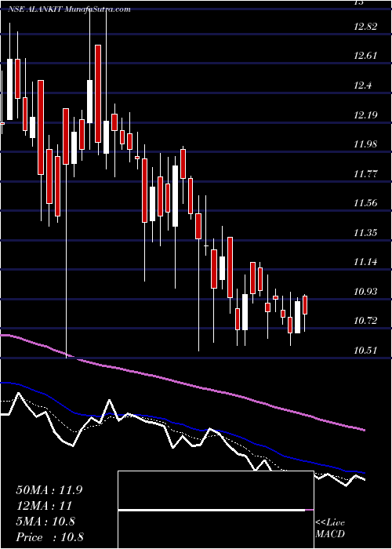Click the 12.82 price axis label
The image size is (392, 549).
[365, 26]
